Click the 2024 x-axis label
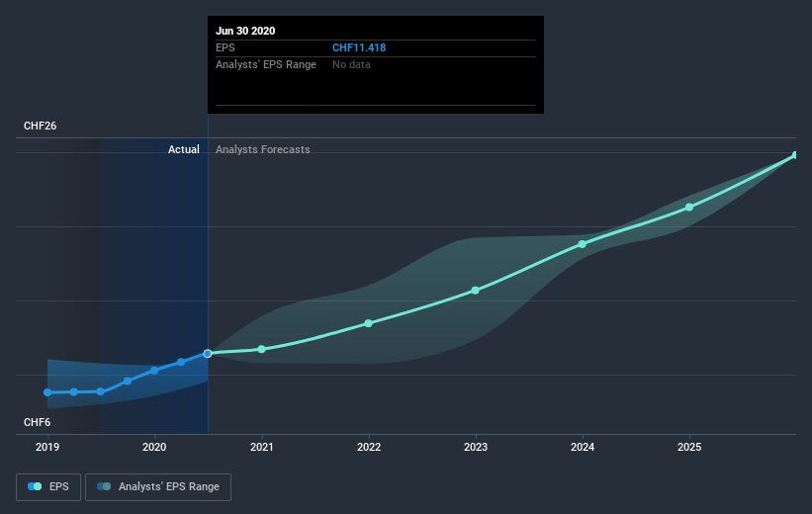Viewport: 812px width, 514px height. click(583, 447)
